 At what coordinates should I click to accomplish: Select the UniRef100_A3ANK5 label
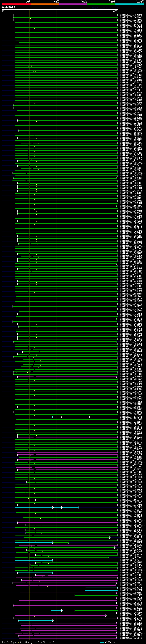[x=131, y=65]
